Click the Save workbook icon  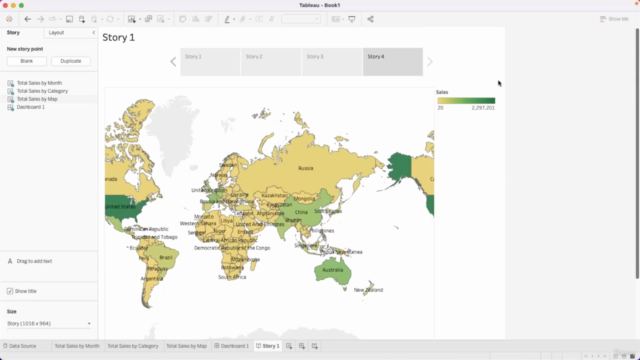pos(69,19)
